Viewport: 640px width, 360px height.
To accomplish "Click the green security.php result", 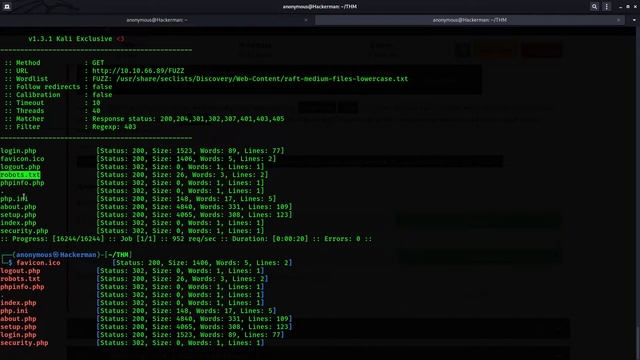I will pyautogui.click(x=24, y=231).
